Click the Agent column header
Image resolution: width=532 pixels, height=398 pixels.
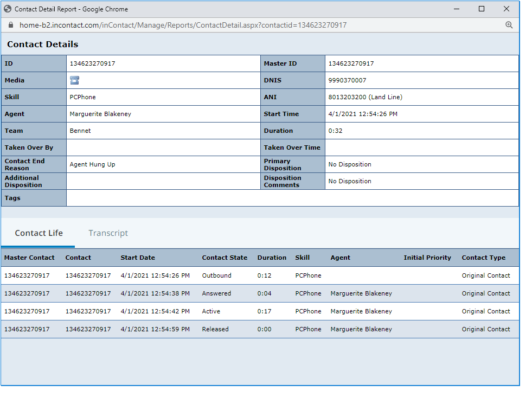pos(341,258)
